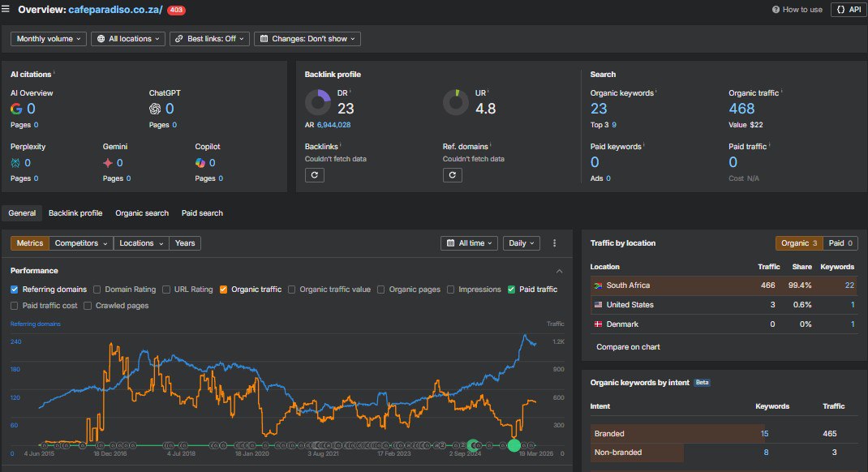868x472 pixels.
Task: Uncheck the Referring domains checkbox
Action: tap(15, 290)
